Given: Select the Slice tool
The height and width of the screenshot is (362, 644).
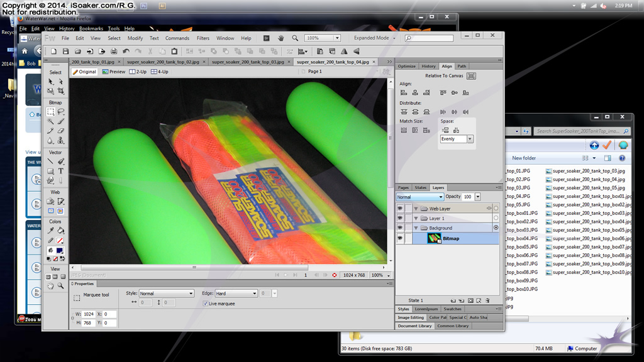Looking at the screenshot, I should (61, 201).
